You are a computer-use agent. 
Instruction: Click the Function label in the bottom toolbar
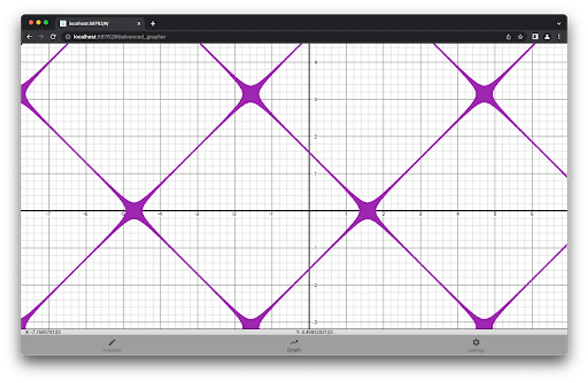(x=112, y=350)
